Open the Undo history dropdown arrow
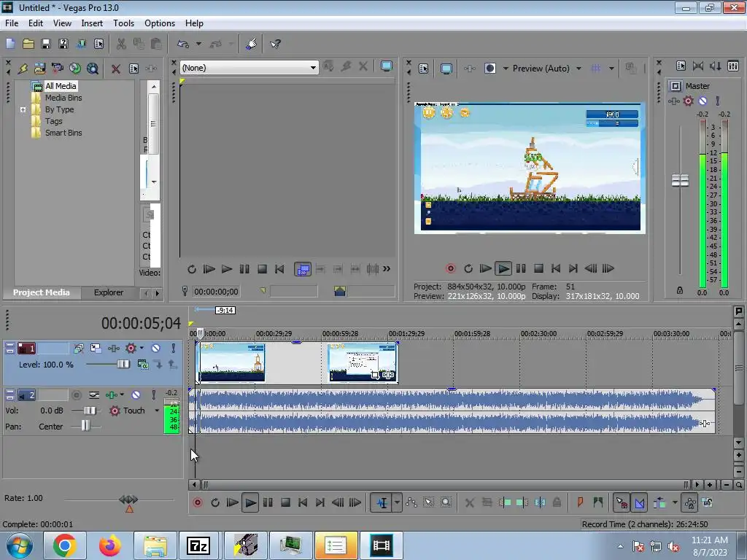This screenshot has width=747, height=560. pyautogui.click(x=198, y=44)
